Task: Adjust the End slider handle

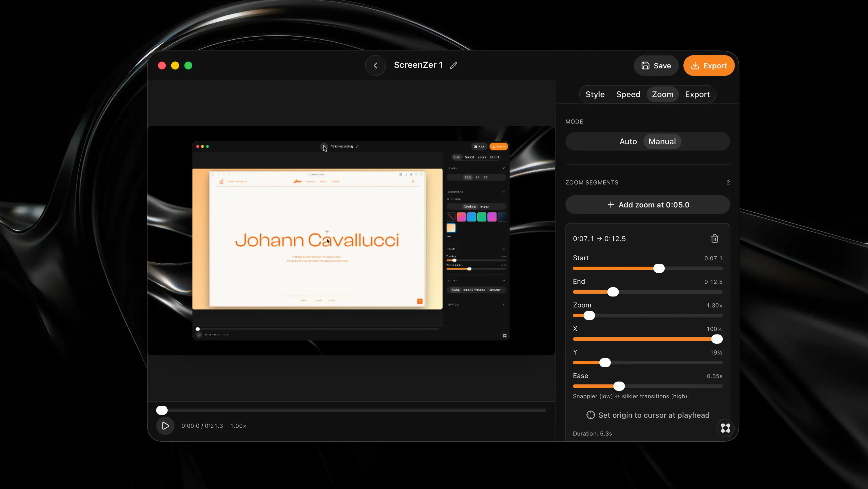Action: (x=613, y=292)
